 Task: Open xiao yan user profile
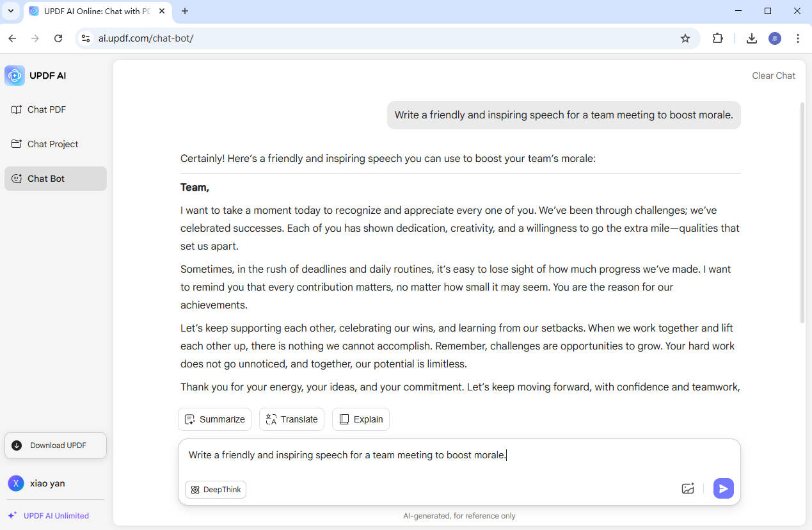47,483
